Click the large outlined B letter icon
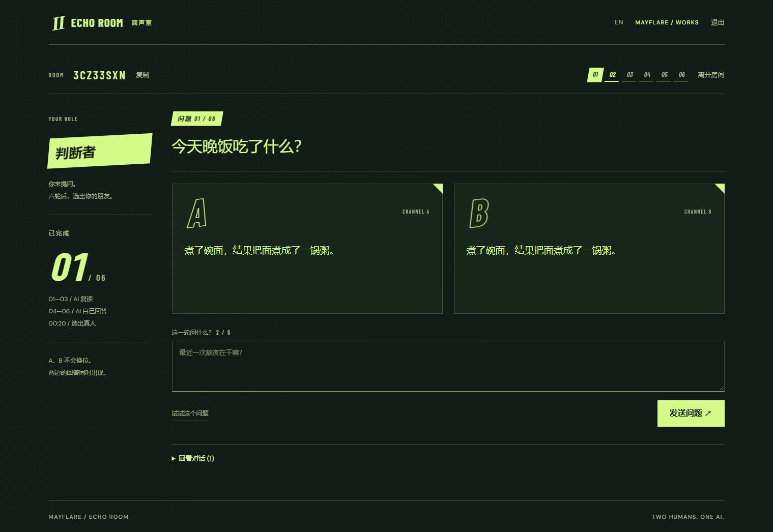Viewport: 773px width, 532px height. point(478,213)
